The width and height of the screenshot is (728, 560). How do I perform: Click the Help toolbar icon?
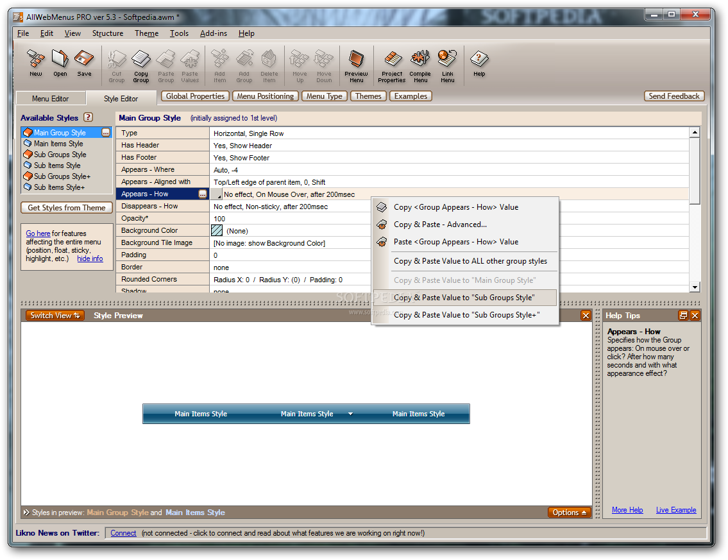tap(479, 63)
